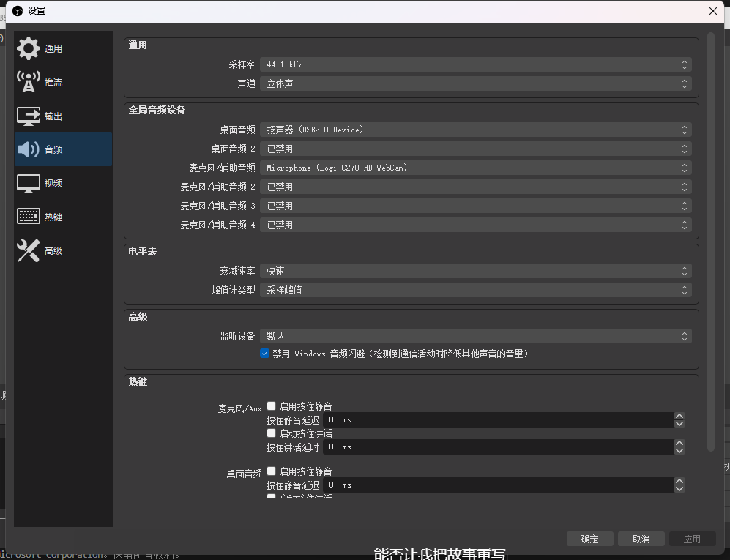
Task: Click the 取消 button
Action: (640, 539)
